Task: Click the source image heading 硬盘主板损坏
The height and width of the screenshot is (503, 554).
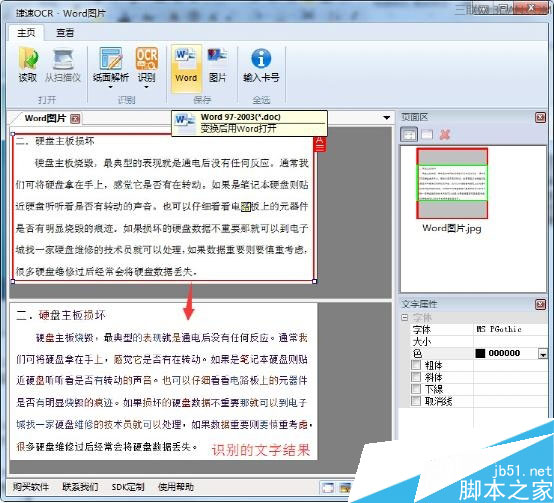Action: point(65,141)
